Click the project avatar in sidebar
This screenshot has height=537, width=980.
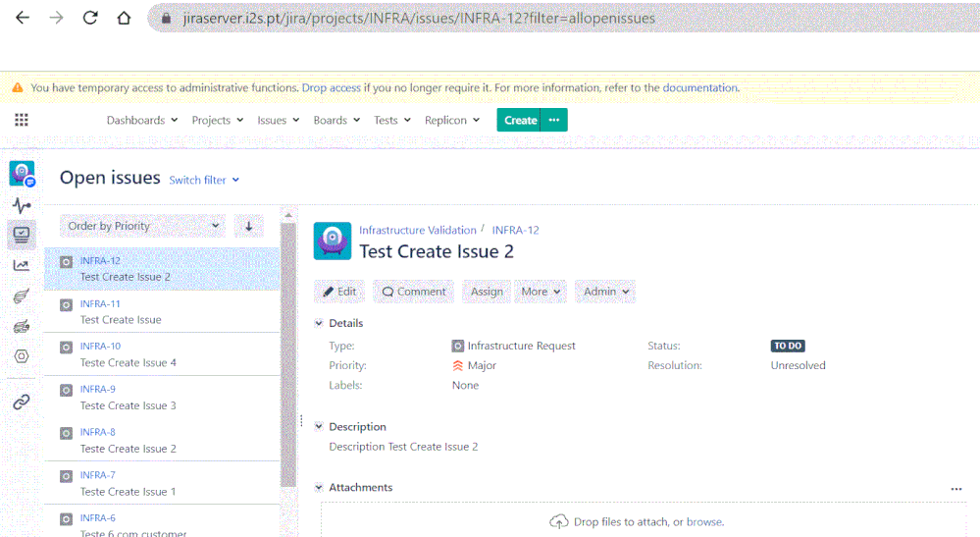coord(22,174)
